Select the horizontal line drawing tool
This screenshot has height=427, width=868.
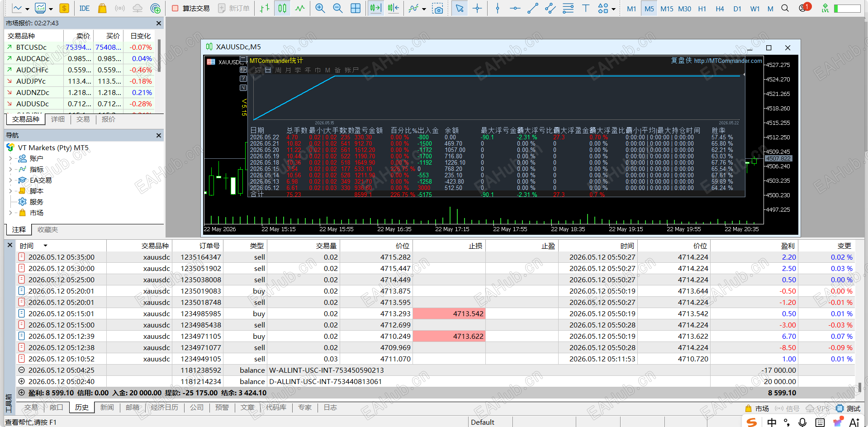[x=515, y=8]
